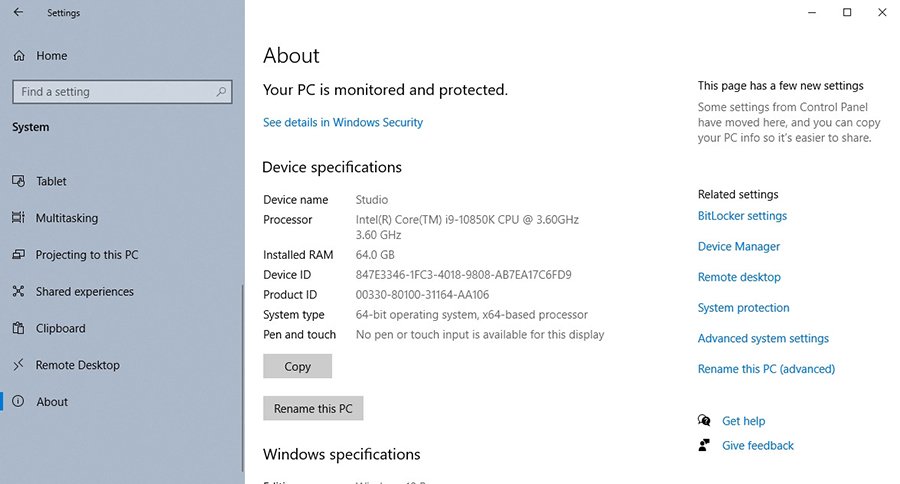Click the Multitasking icon
Screen dimensions: 900x484
point(18,218)
